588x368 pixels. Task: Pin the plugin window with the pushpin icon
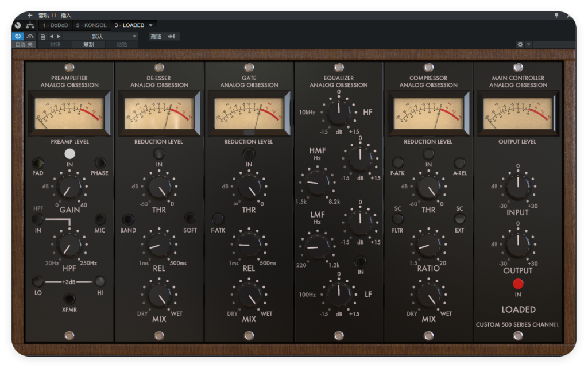point(556,16)
